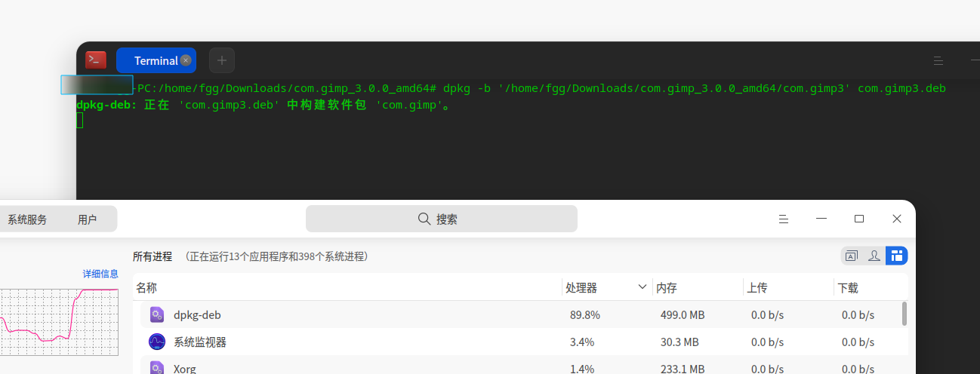The height and width of the screenshot is (374, 980).
Task: Open the terminal hamburger menu
Action: (938, 60)
